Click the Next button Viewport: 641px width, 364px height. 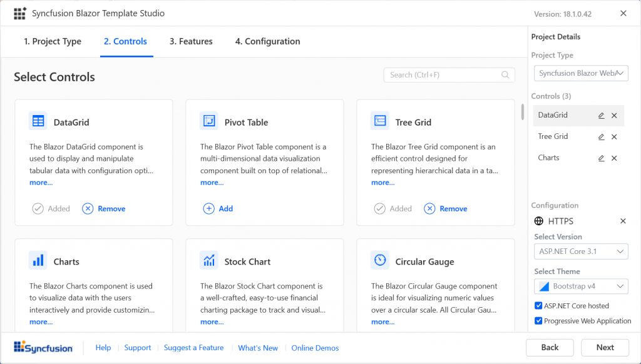(605, 347)
